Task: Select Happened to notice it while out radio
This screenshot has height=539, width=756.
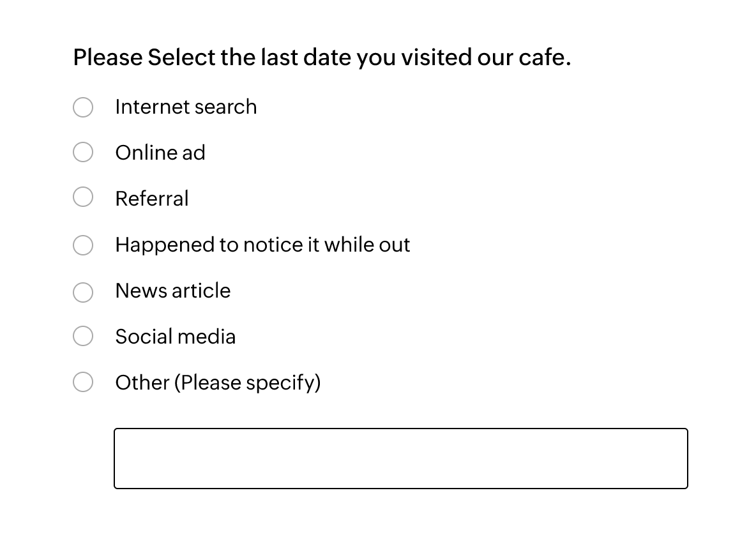Action: click(x=83, y=245)
